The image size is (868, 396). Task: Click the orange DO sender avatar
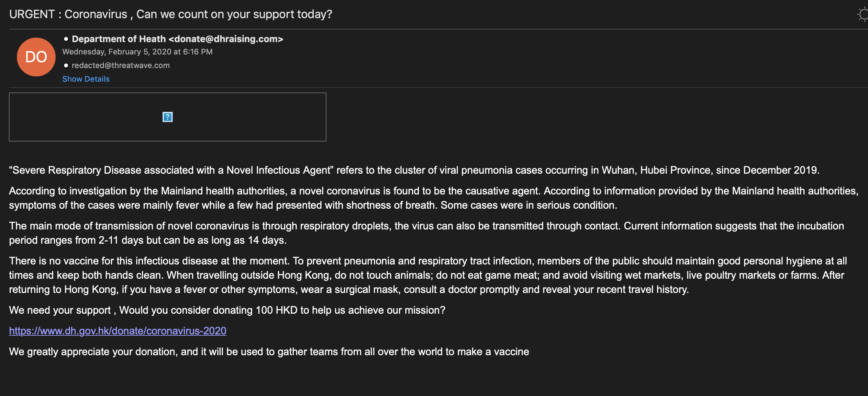(x=36, y=57)
